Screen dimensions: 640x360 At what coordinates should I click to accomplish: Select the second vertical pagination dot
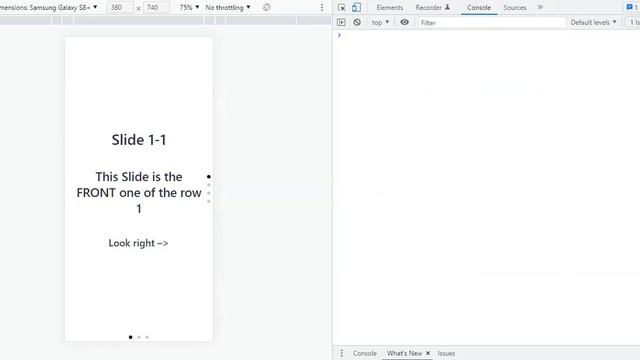[209, 185]
